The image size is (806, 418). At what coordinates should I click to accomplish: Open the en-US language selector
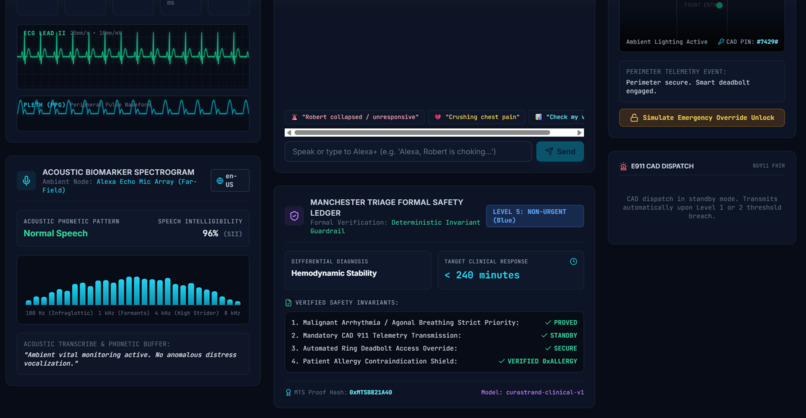tap(230, 180)
